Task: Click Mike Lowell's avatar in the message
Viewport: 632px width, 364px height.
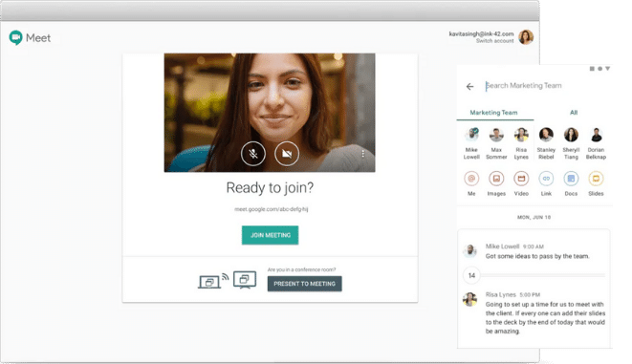Action: [x=469, y=251]
